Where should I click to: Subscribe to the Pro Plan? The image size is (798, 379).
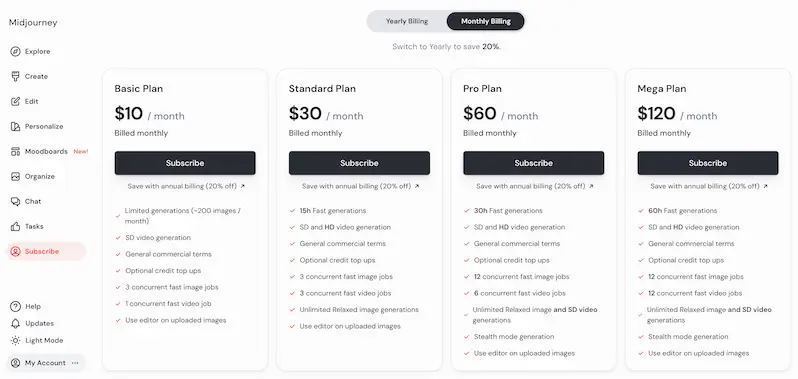tap(533, 163)
